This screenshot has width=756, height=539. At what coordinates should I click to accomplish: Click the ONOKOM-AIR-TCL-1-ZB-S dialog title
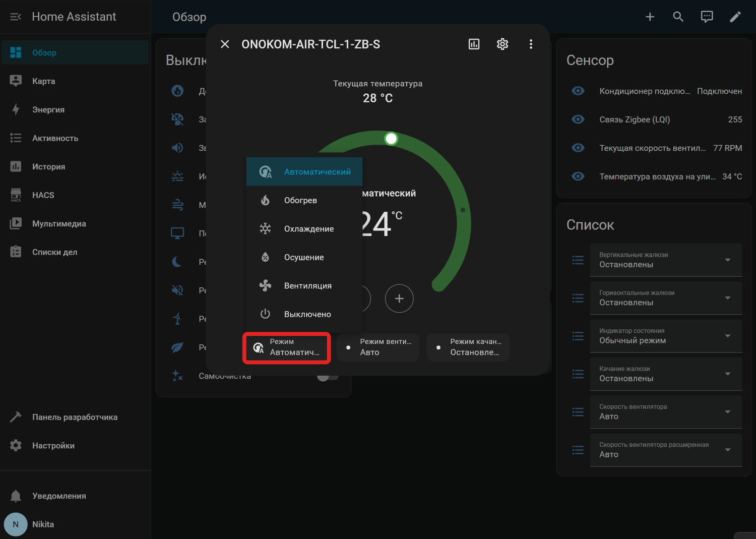311,44
